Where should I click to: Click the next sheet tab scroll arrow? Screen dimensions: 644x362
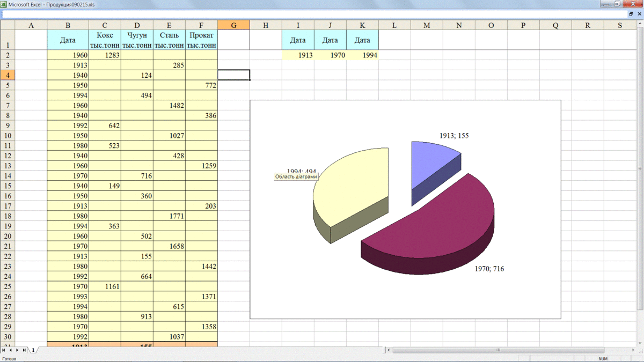pyautogui.click(x=18, y=350)
